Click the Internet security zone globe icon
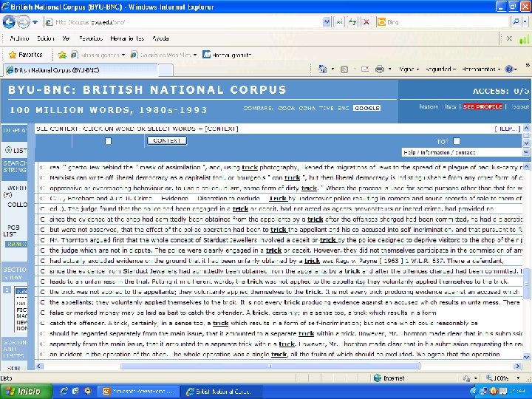The width and height of the screenshot is (532, 399). pos(377,378)
